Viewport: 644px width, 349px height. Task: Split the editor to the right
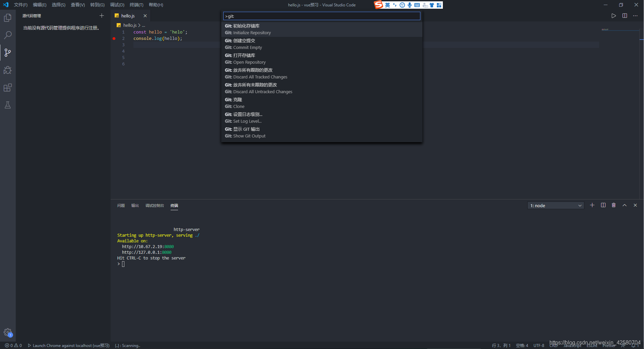pyautogui.click(x=625, y=16)
